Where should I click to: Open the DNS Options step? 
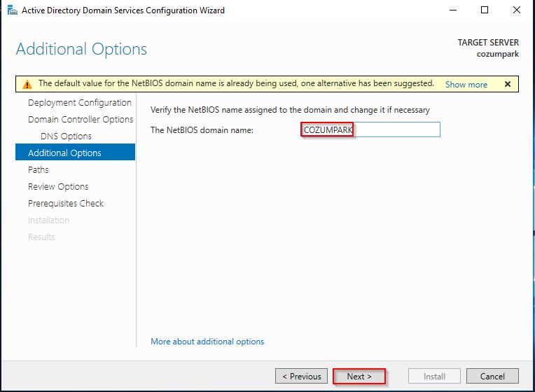click(x=67, y=136)
